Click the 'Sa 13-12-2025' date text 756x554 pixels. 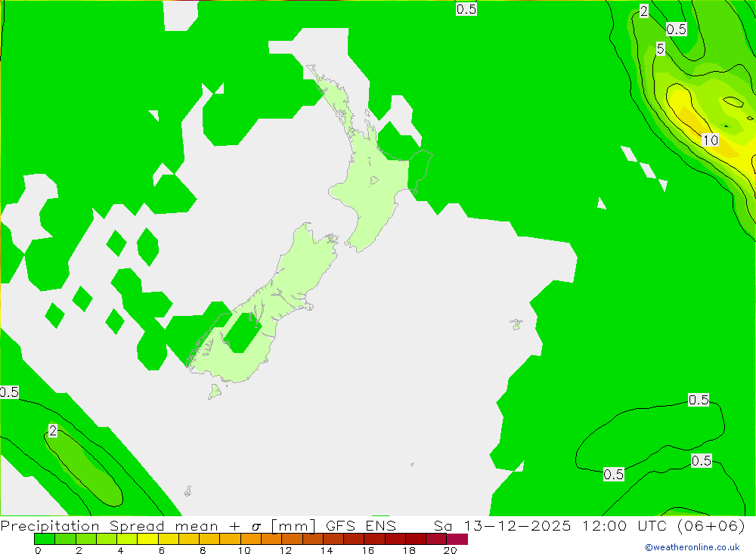click(503, 525)
